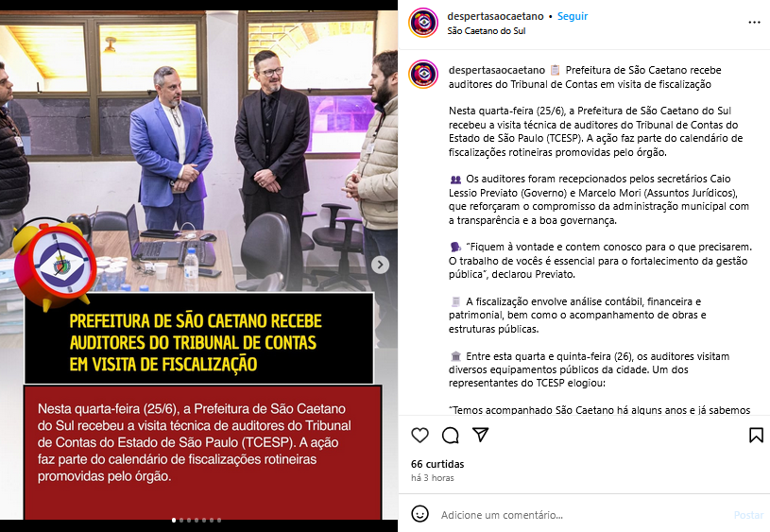This screenshot has height=532, width=770.
Task: Open the emoji picker smiley icon
Action: (419, 514)
